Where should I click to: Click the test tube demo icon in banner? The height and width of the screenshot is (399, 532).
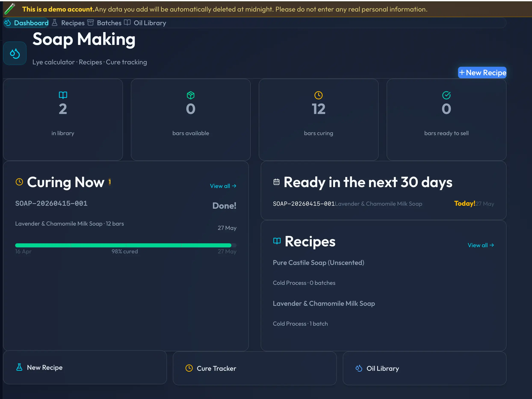click(x=10, y=9)
